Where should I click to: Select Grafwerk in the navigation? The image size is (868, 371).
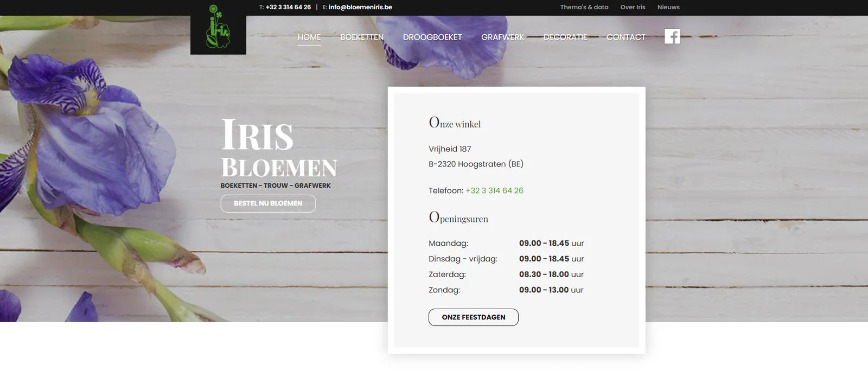pos(502,37)
